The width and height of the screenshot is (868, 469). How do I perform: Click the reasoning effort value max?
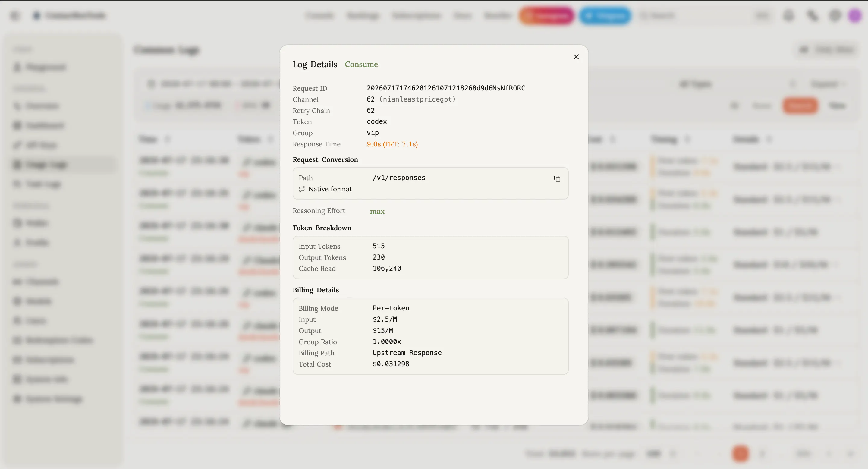pos(377,212)
